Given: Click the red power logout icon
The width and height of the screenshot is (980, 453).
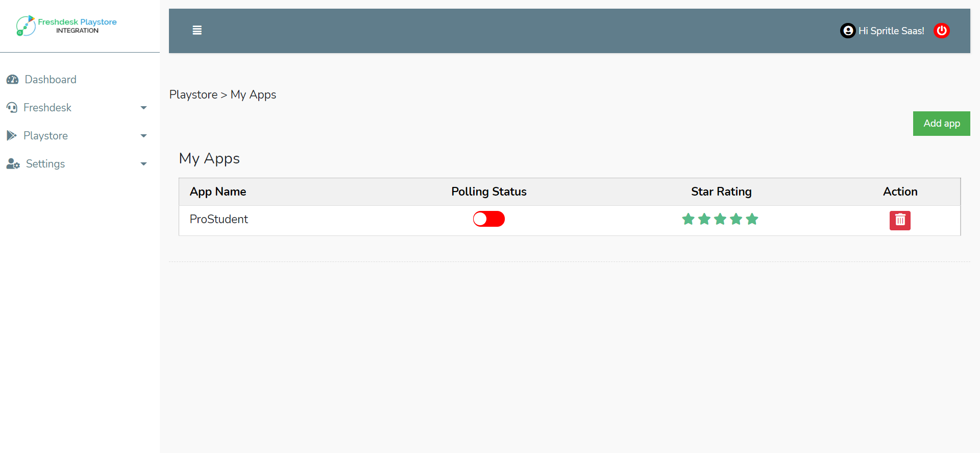Looking at the screenshot, I should coord(942,31).
